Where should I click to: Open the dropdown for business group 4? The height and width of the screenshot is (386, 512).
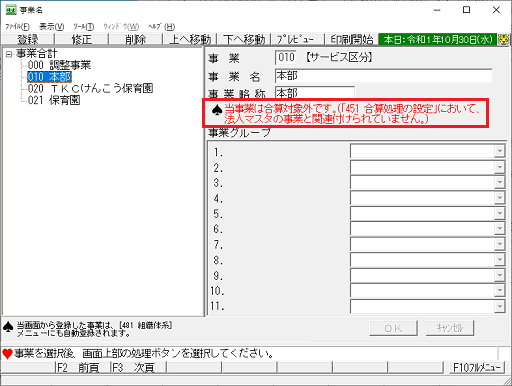tap(499, 198)
